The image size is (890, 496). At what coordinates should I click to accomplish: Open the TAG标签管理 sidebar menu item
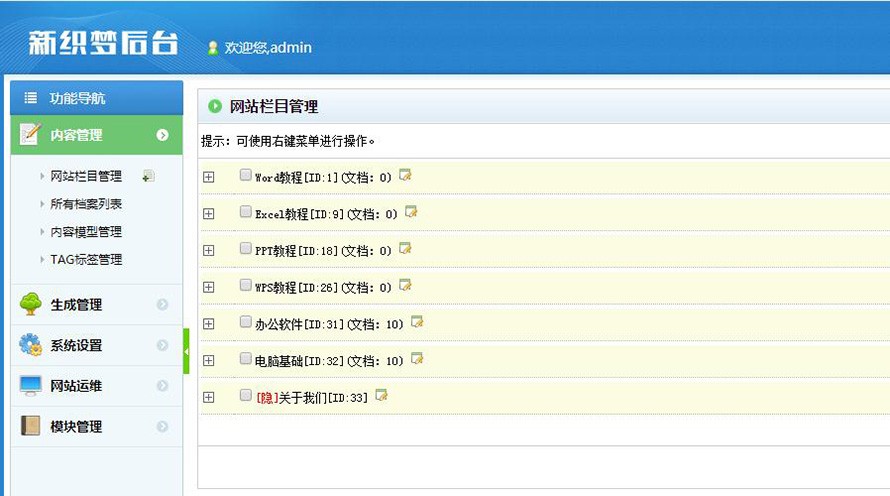pyautogui.click(x=86, y=259)
